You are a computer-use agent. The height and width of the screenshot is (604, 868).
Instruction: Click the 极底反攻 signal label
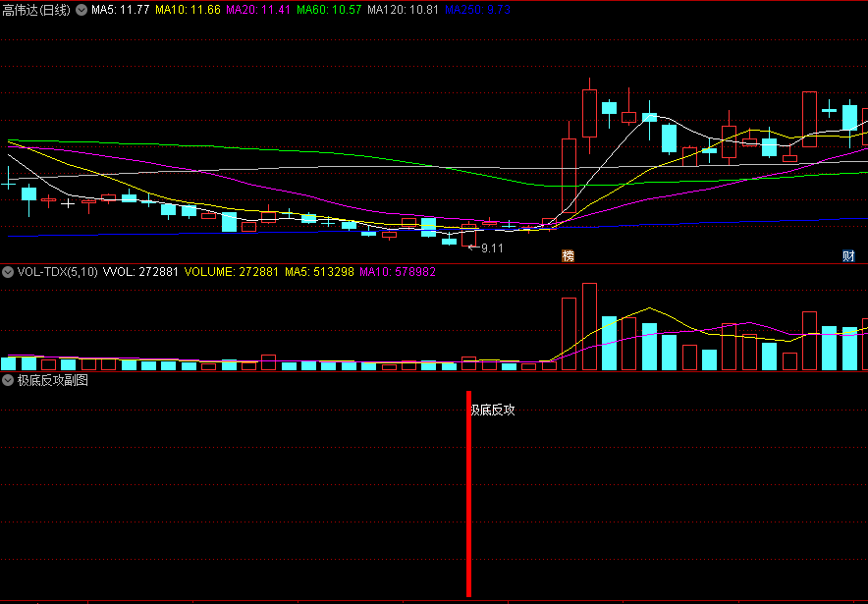click(x=493, y=411)
